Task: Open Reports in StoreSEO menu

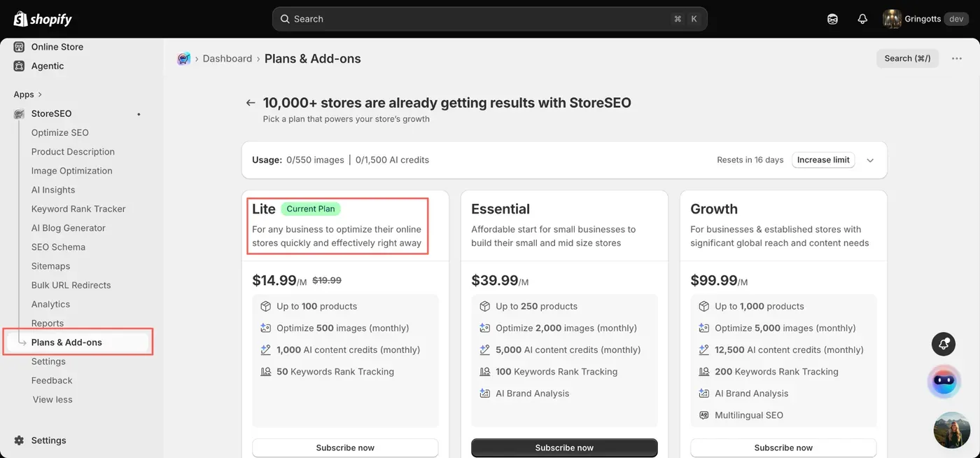Action: tap(48, 323)
